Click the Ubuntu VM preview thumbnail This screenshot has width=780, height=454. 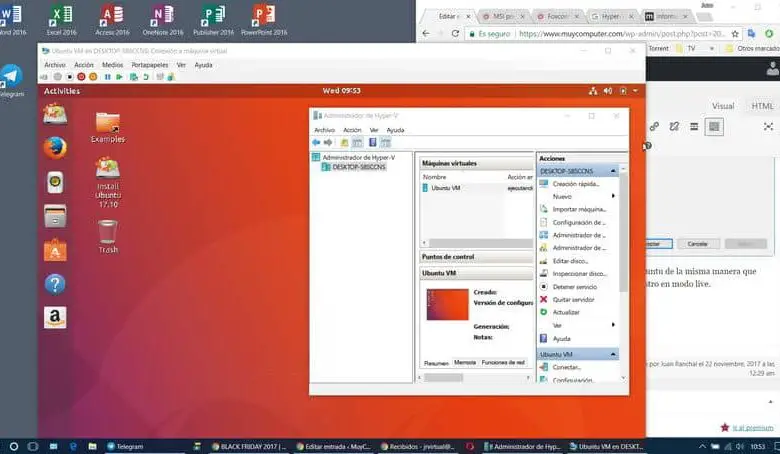[x=447, y=304]
